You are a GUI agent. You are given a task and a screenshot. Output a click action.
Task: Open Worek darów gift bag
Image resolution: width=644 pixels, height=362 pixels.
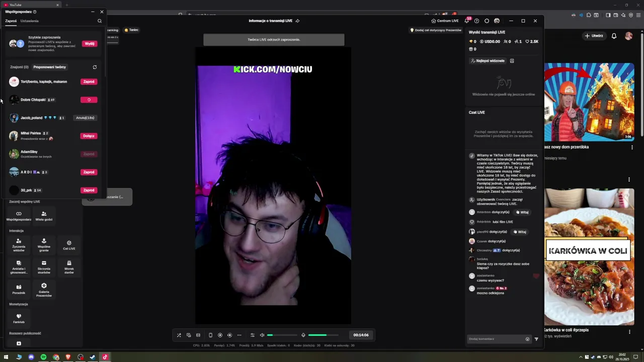(x=69, y=267)
